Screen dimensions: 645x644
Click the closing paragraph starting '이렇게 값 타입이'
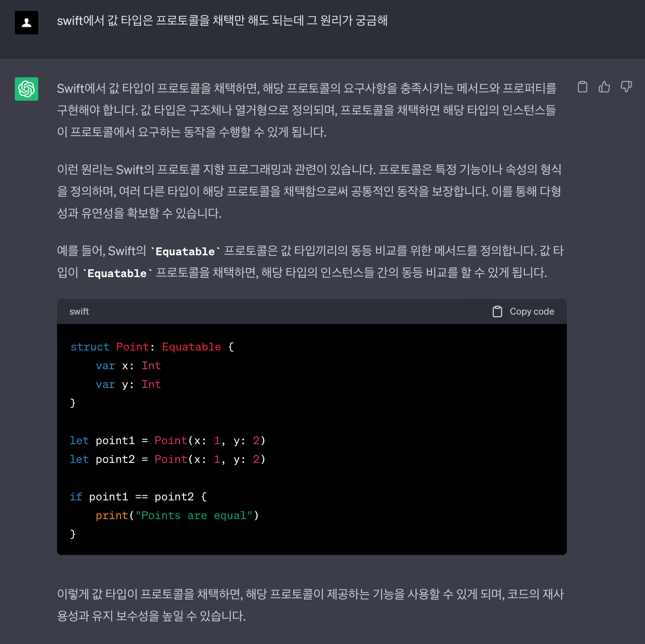[310, 605]
